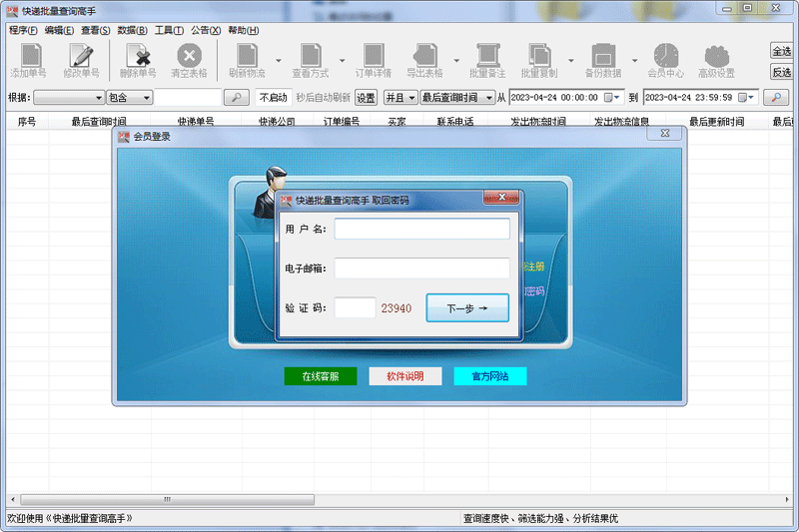The height and width of the screenshot is (532, 799).
Task: Click the 全选 button
Action: coord(782,51)
